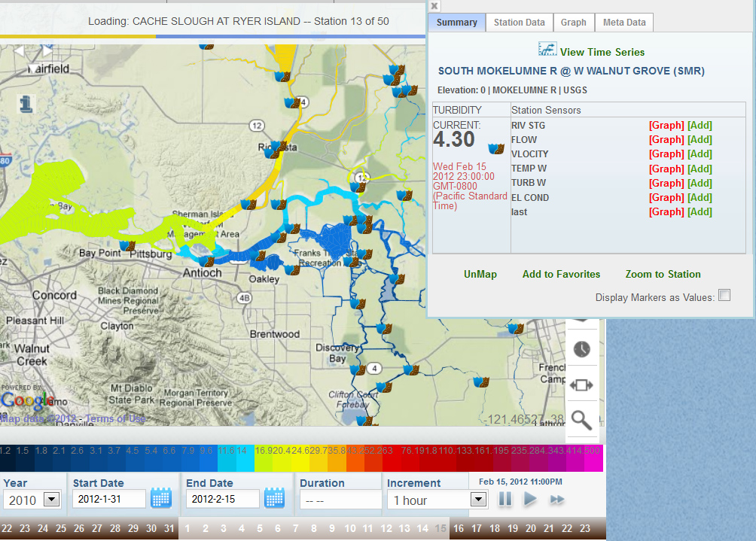Jump to day 31 on timeline
The image size is (756, 541).
coord(169,528)
